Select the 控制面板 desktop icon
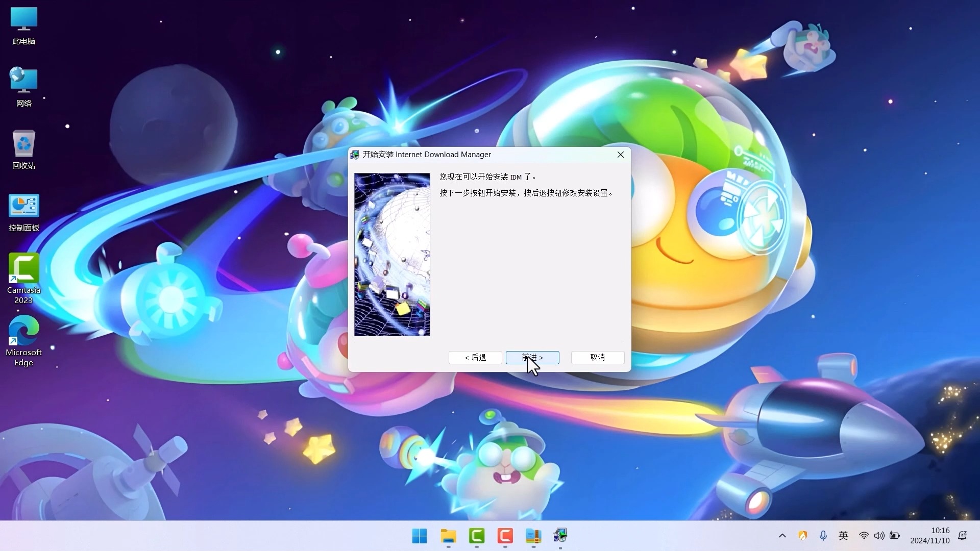This screenshot has width=980, height=551. (23, 212)
